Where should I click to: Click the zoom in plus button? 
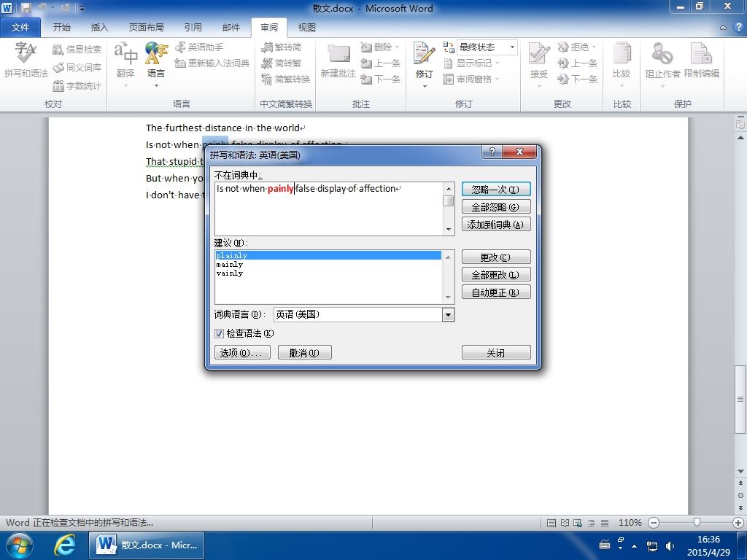pos(738,523)
